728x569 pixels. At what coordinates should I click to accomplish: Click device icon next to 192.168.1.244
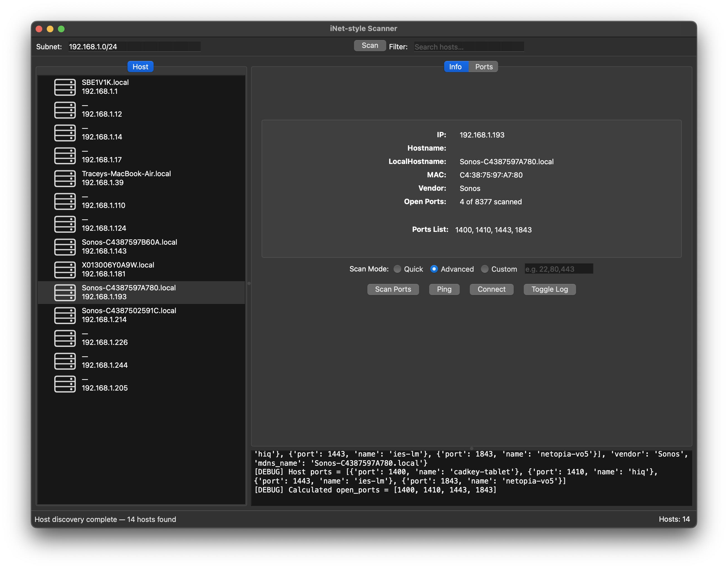tap(65, 361)
